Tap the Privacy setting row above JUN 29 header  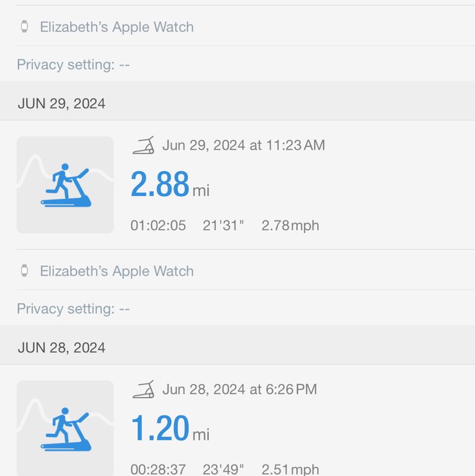pyautogui.click(x=73, y=64)
